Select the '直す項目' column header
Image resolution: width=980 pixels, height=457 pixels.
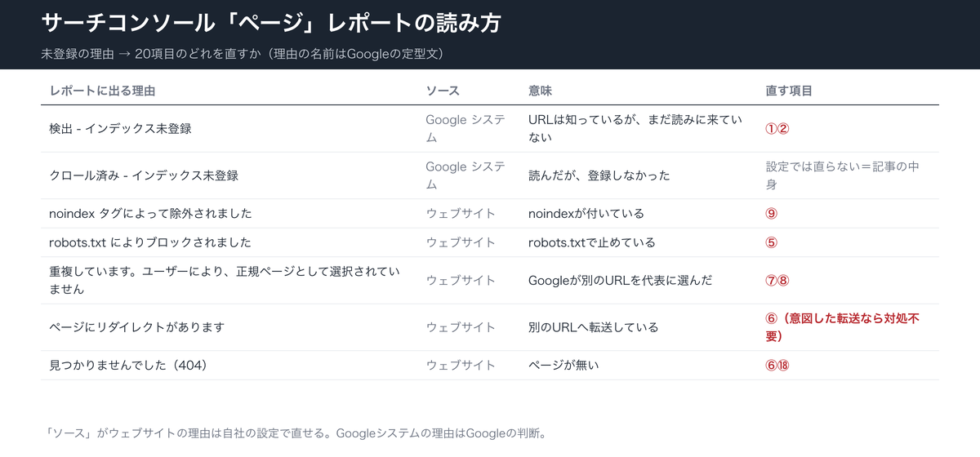pyautogui.click(x=789, y=91)
